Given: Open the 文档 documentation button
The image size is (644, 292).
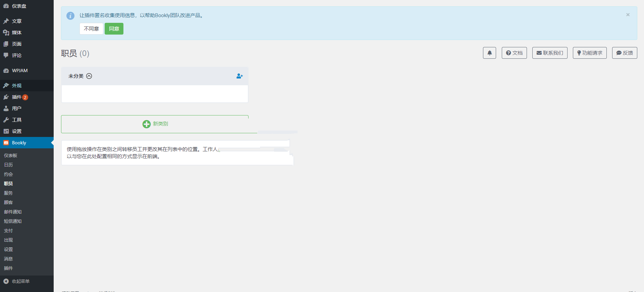Looking at the screenshot, I should pyautogui.click(x=514, y=53).
